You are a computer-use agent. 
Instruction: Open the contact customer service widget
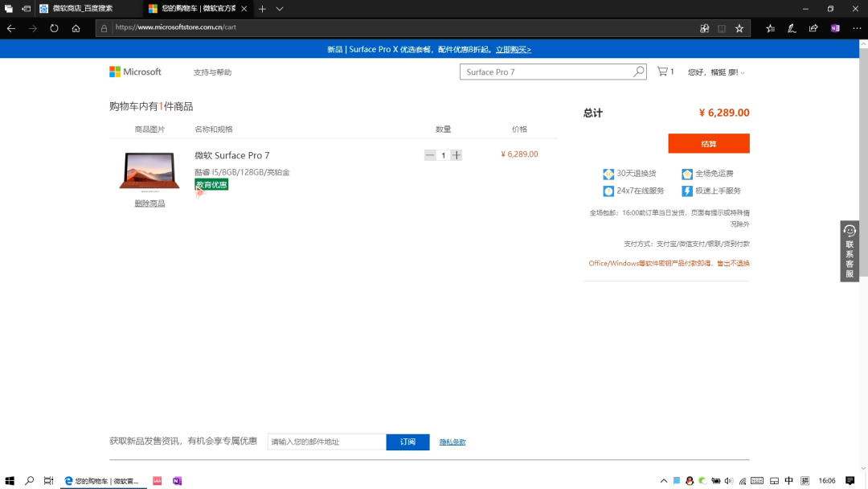[850, 251]
